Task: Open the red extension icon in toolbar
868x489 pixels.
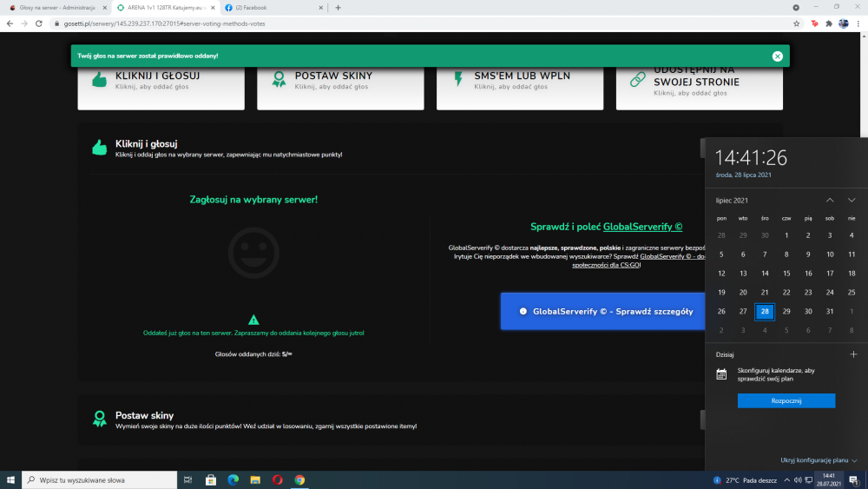Action: (x=814, y=23)
